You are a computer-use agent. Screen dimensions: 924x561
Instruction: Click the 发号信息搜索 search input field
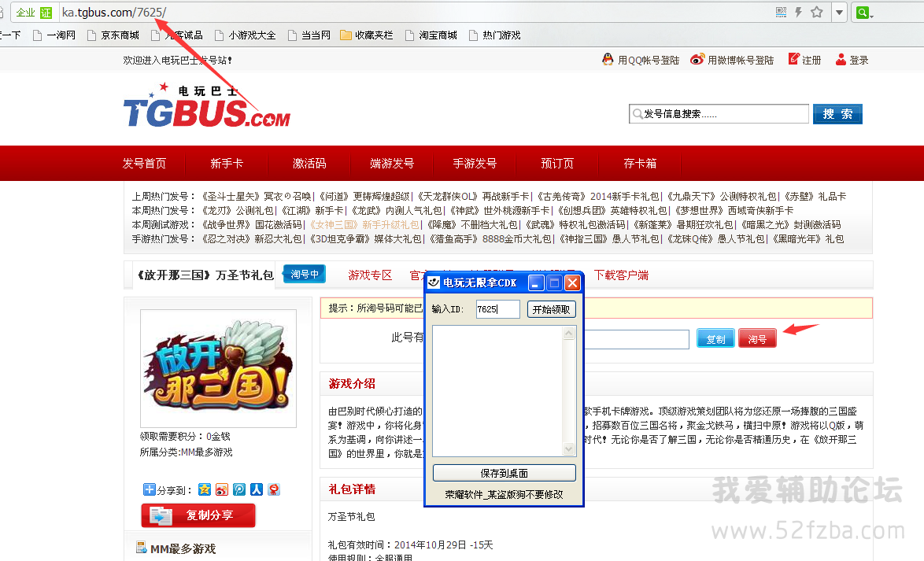pyautogui.click(x=719, y=114)
